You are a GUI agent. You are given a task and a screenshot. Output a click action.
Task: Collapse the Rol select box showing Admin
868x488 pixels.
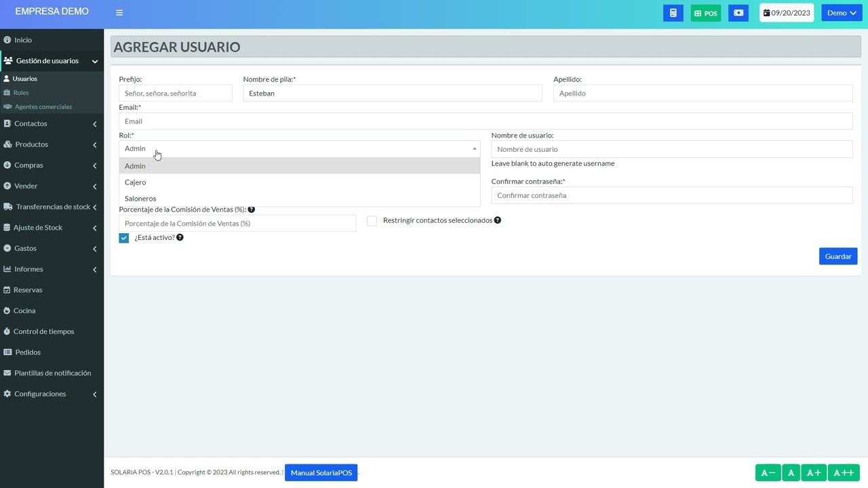300,148
